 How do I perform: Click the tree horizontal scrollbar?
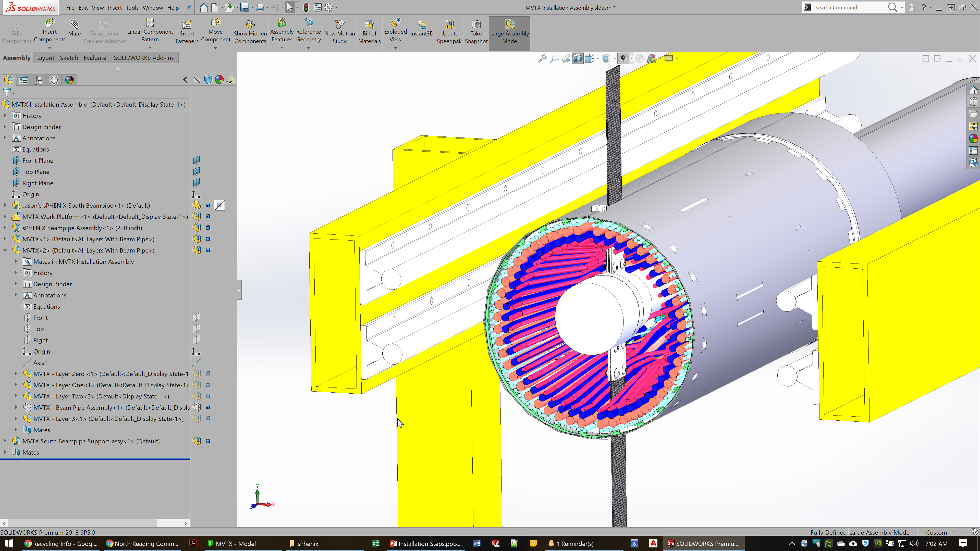(83, 523)
